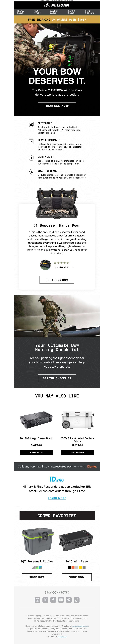
Task: Open the X (Twitter) social icon
Action: click(45, 600)
